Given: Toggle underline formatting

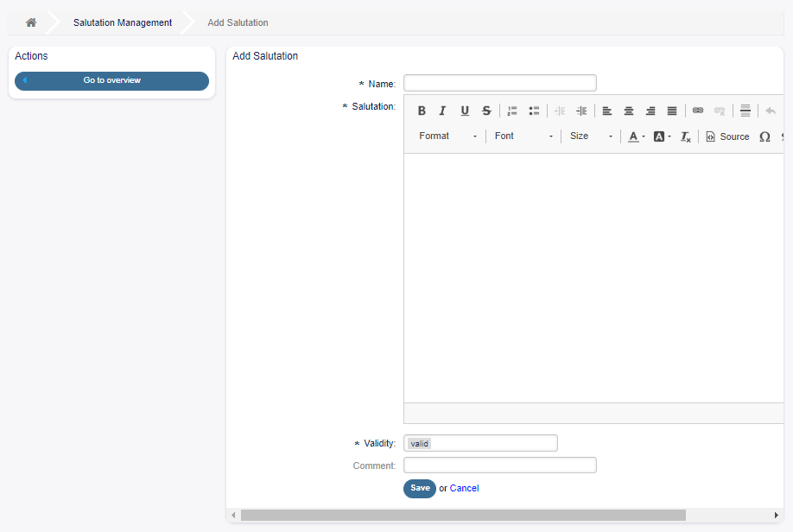Looking at the screenshot, I should click(x=465, y=111).
